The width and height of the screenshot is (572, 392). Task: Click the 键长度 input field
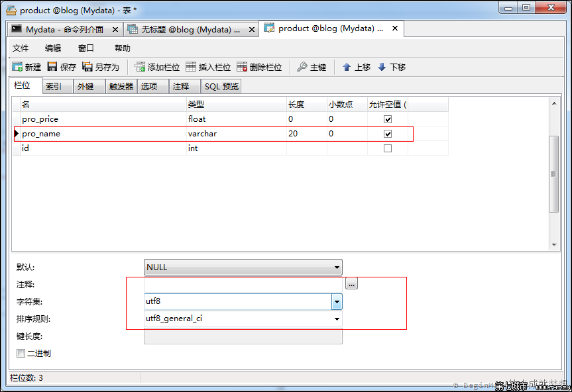pyautogui.click(x=243, y=336)
